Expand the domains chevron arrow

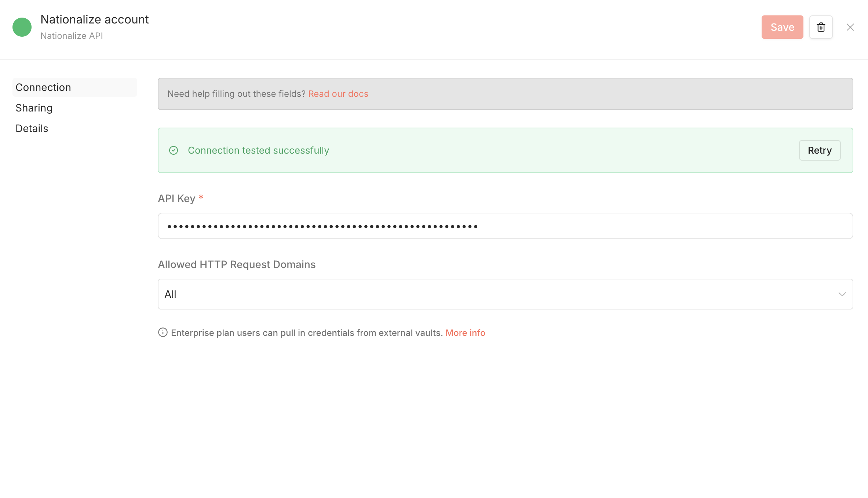pos(842,294)
